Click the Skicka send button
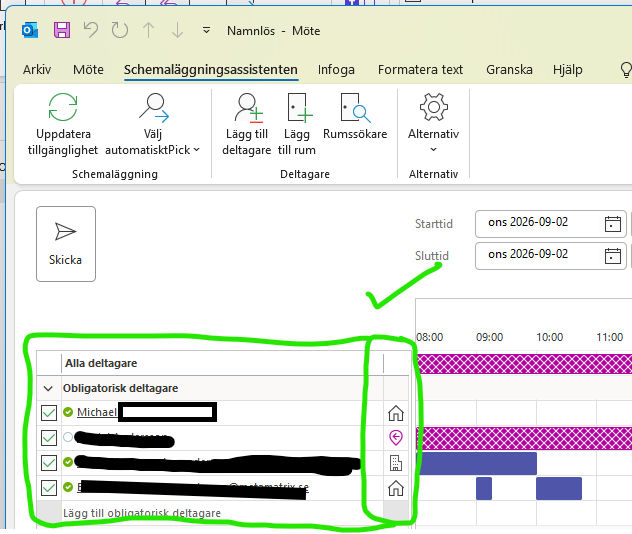This screenshot has height=534, width=632. click(x=66, y=244)
